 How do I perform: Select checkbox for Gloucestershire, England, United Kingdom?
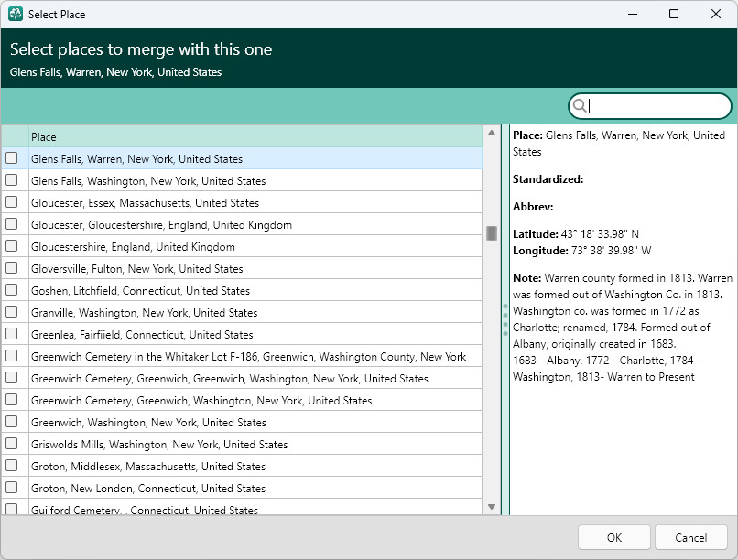(x=12, y=246)
